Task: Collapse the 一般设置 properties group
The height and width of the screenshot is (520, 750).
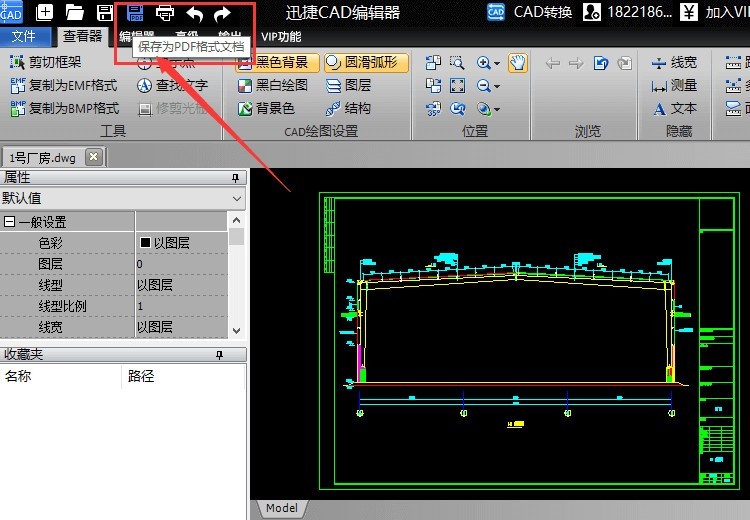Action: coord(10,222)
